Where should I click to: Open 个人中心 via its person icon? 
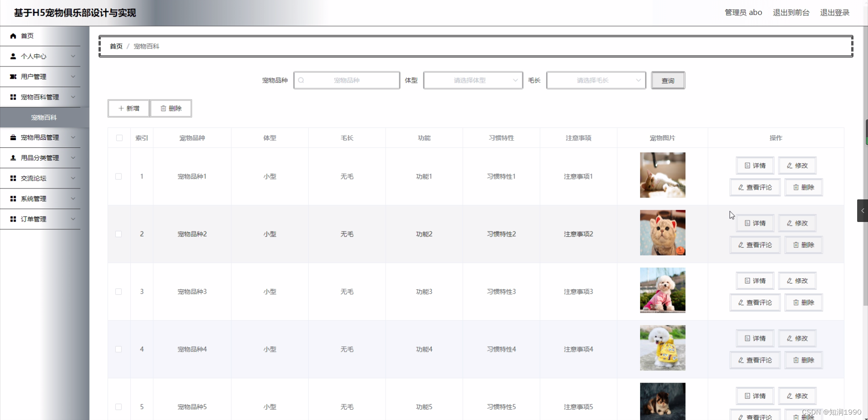pos(13,56)
